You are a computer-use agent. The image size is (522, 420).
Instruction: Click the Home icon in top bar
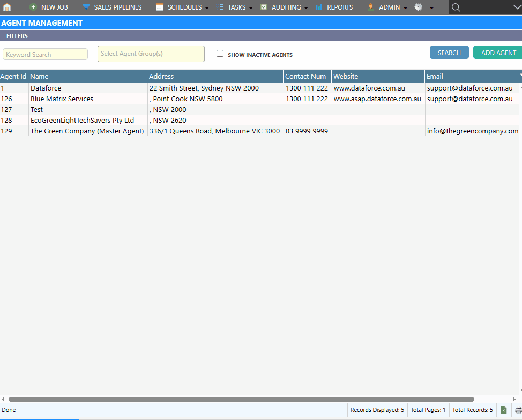(7, 7)
